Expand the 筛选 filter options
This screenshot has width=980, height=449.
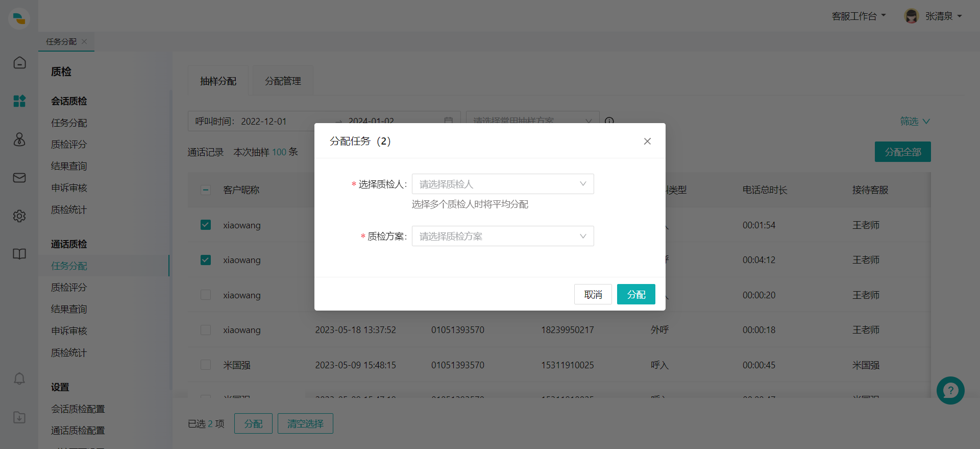pos(914,121)
